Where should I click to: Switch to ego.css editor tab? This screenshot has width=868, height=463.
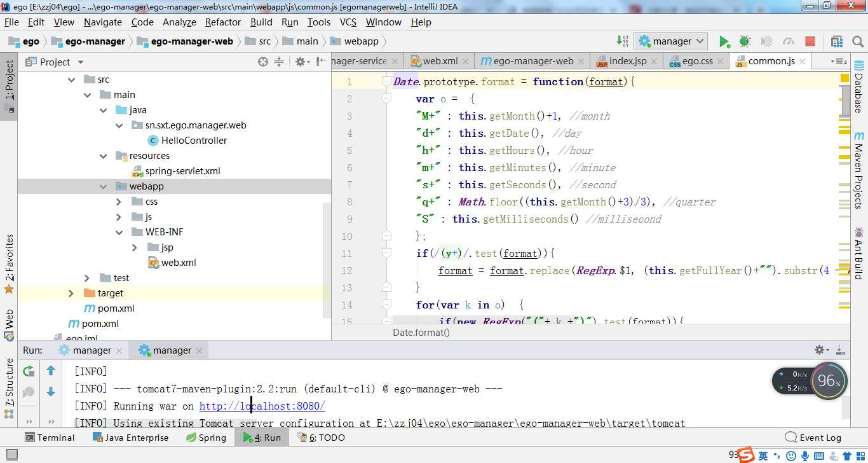tap(697, 61)
